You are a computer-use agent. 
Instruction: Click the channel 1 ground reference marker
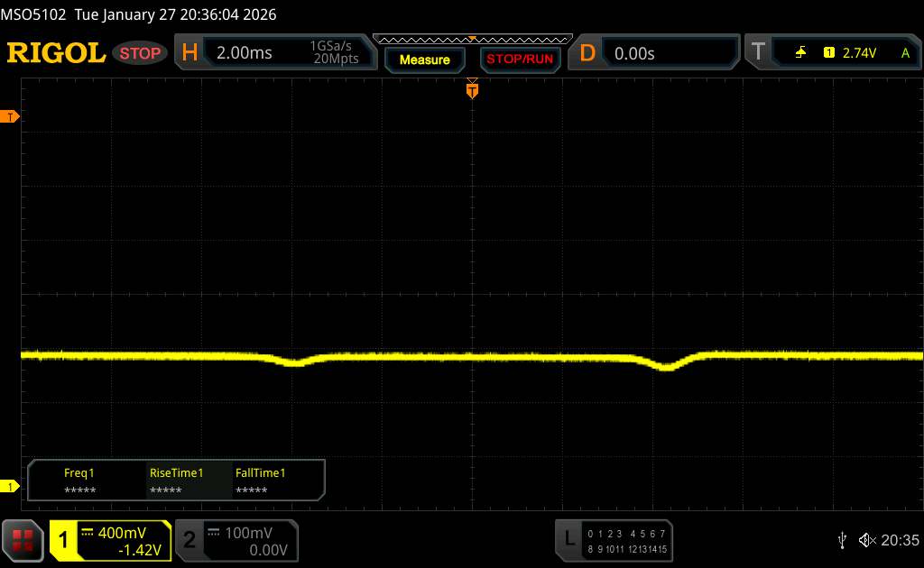11,487
